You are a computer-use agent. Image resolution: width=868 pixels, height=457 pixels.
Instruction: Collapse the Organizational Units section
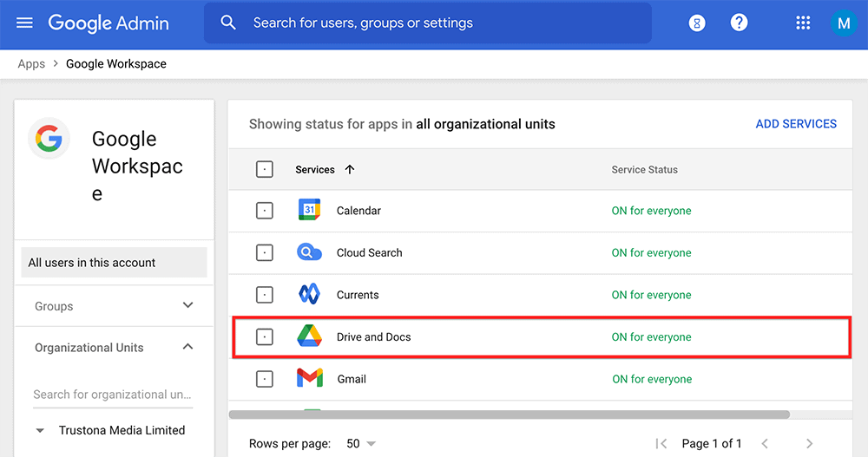[x=187, y=348]
